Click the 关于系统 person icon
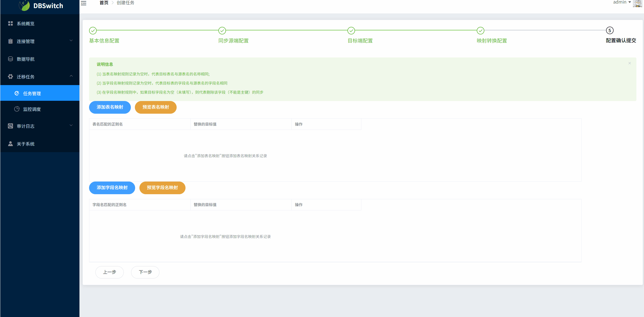 pyautogui.click(x=10, y=144)
